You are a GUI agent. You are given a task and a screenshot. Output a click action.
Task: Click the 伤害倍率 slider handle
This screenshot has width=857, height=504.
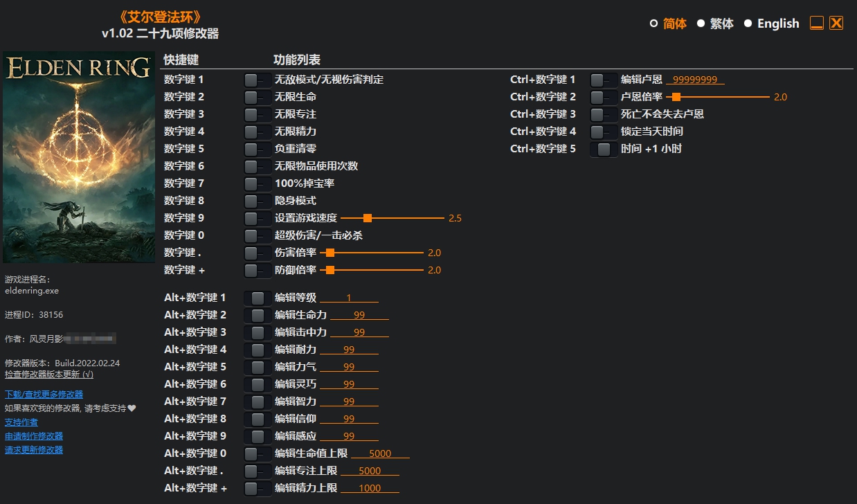[x=332, y=252]
